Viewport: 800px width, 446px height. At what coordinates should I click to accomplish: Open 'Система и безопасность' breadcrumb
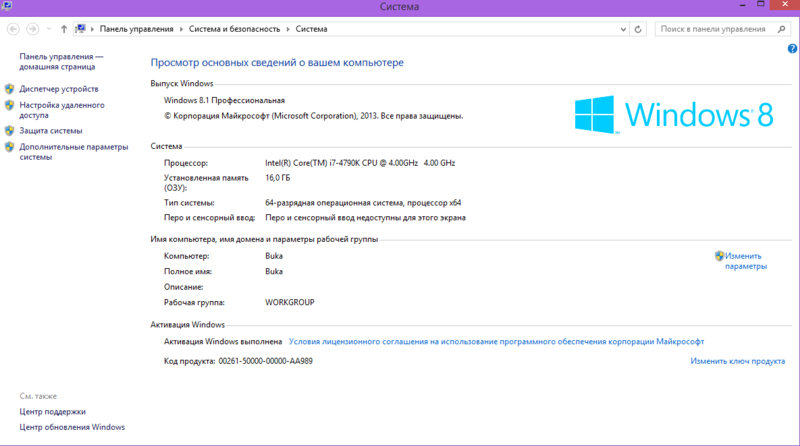pyautogui.click(x=234, y=29)
